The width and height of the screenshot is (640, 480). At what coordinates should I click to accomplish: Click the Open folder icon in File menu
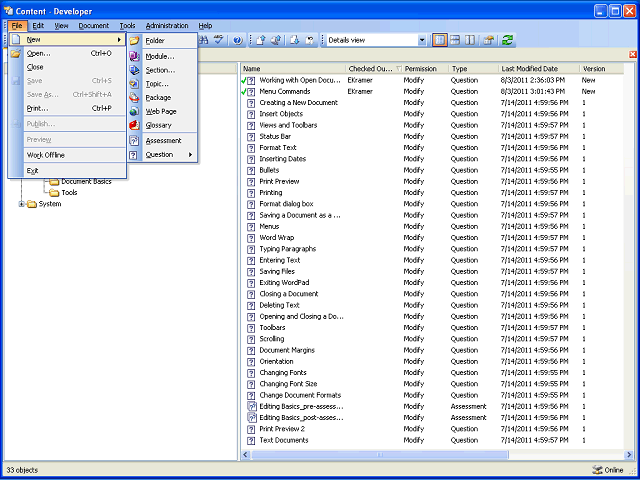(16, 53)
